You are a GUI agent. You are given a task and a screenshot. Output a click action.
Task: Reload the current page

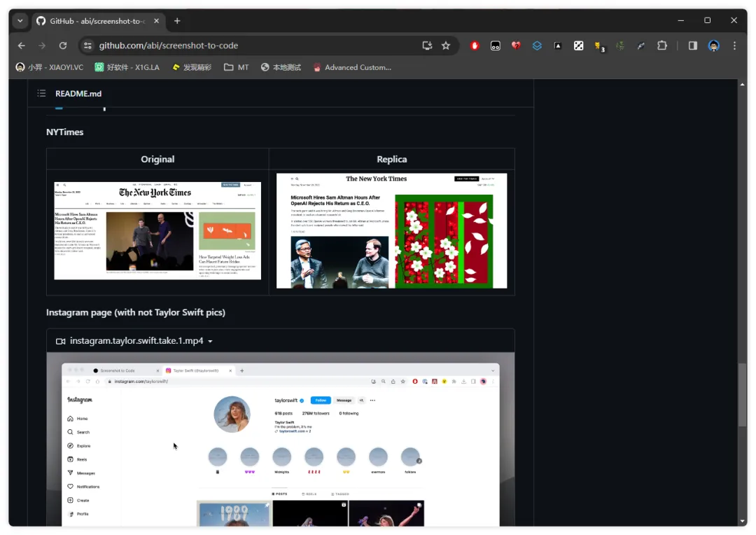pyautogui.click(x=63, y=46)
